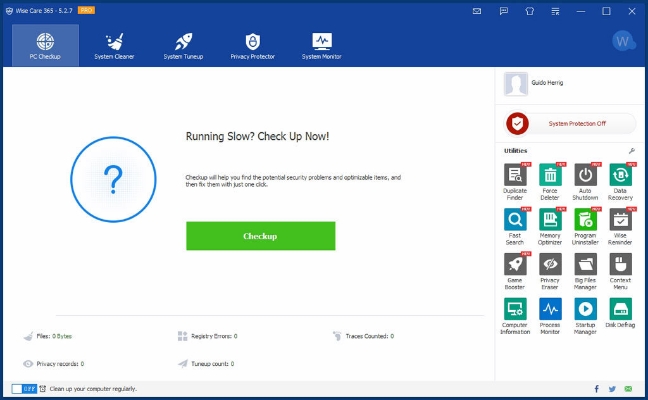Launch the Fast Search utility
The height and width of the screenshot is (400, 648).
515,226
